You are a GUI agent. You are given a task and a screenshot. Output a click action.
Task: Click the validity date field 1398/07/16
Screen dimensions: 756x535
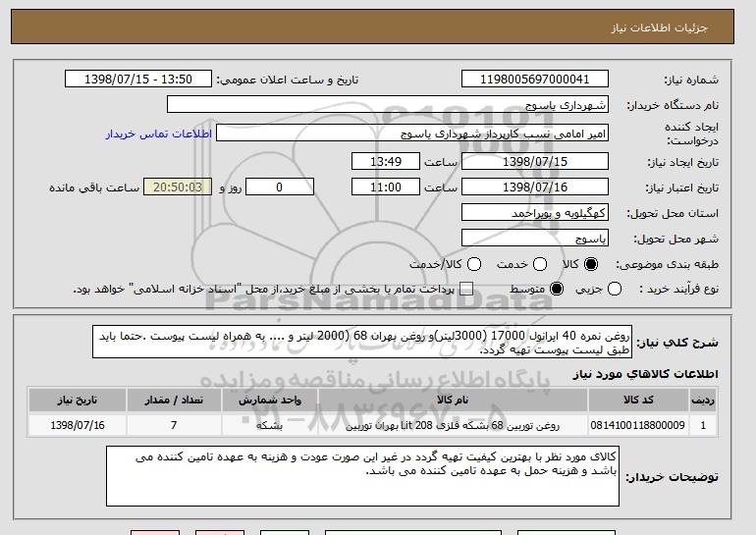(x=535, y=187)
